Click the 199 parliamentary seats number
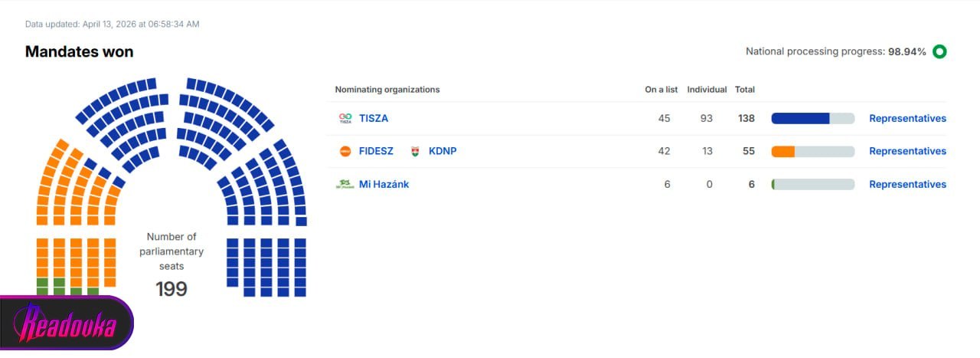The width and height of the screenshot is (980, 358). click(x=171, y=289)
